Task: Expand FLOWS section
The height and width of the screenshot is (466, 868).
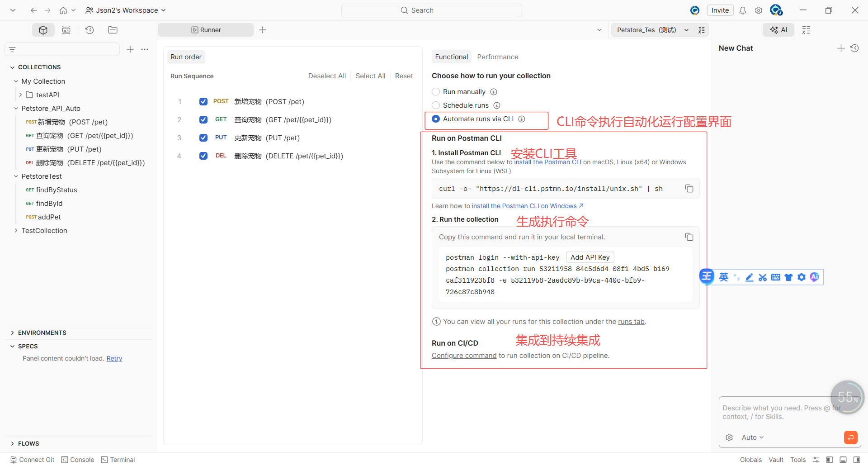Action: tap(12, 444)
